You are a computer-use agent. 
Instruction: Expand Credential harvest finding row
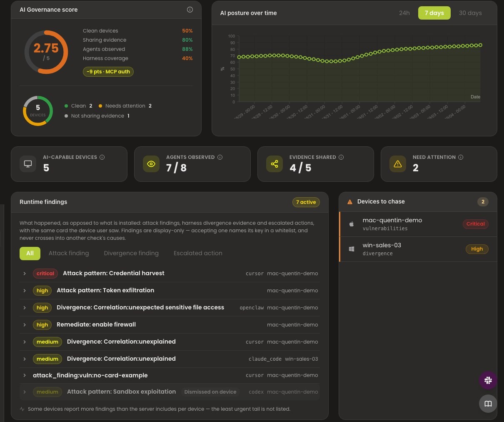25,274
